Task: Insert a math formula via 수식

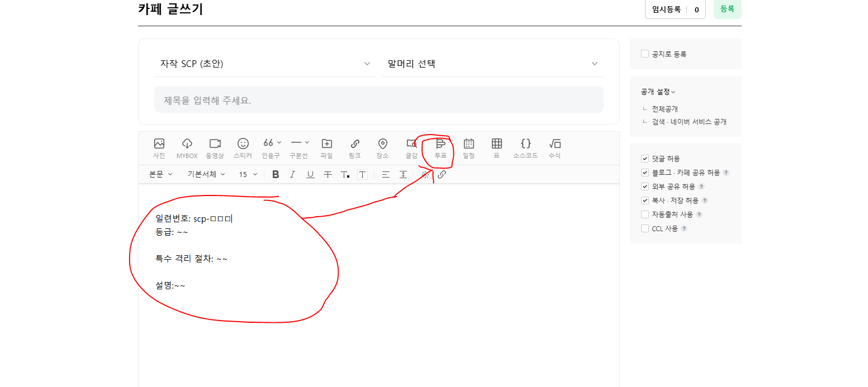Action: [x=554, y=148]
